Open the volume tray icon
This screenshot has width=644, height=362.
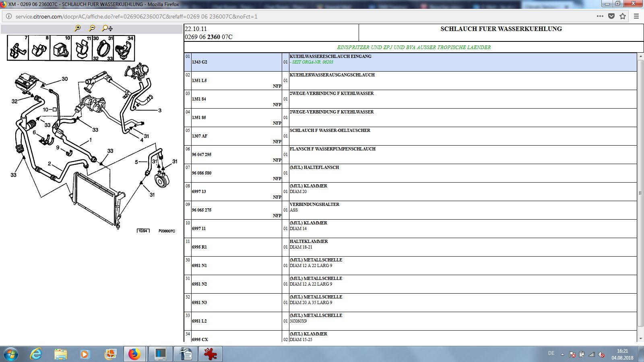coord(601,354)
